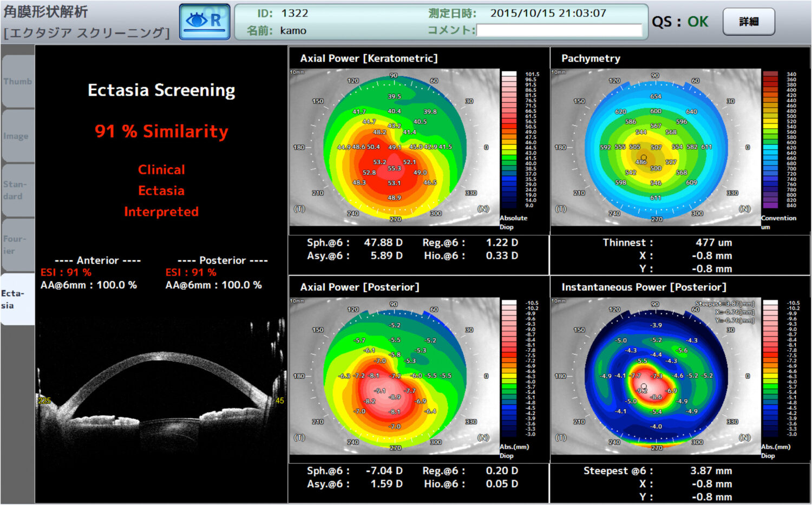The height and width of the screenshot is (505, 812).
Task: Select the Fourier tab
Action: 17,245
